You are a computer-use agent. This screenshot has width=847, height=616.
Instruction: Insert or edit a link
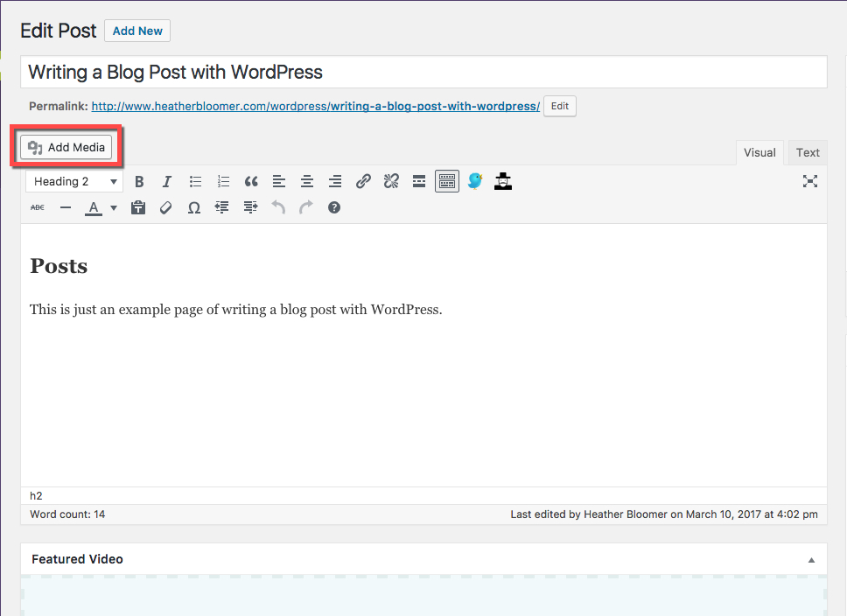click(363, 181)
